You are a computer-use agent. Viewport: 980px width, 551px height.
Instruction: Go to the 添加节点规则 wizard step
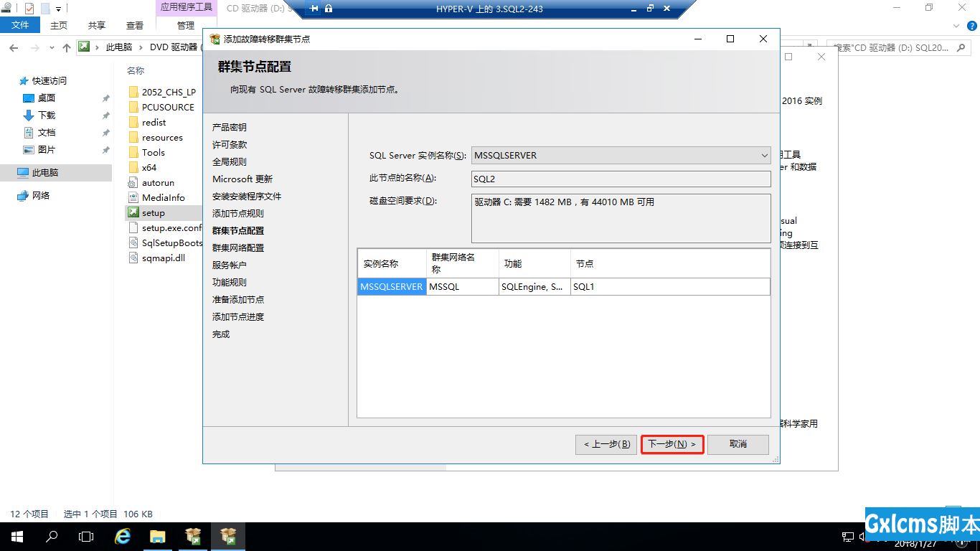[238, 213]
